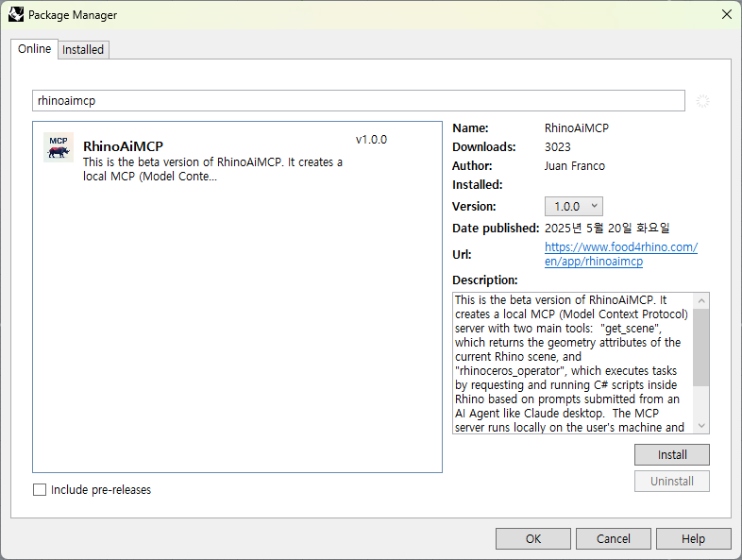Click the v1.0.0 version label in list

[371, 140]
